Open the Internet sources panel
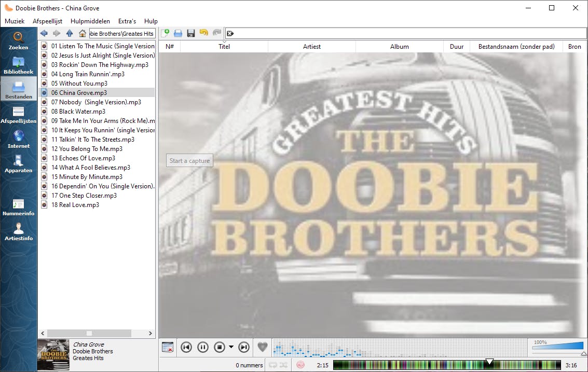Viewport: 588px width, 372px height. pos(18,139)
